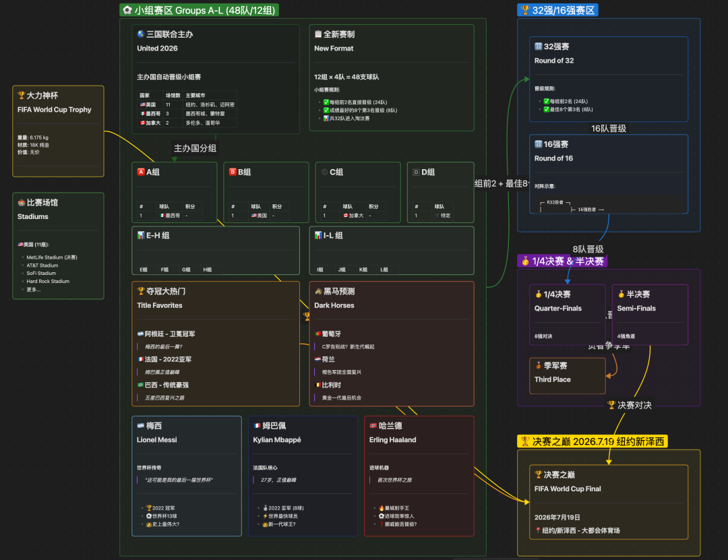Select the FIFA World Cup Trophy subtitle
Image resolution: width=728 pixels, height=560 pixels.
click(x=55, y=110)
